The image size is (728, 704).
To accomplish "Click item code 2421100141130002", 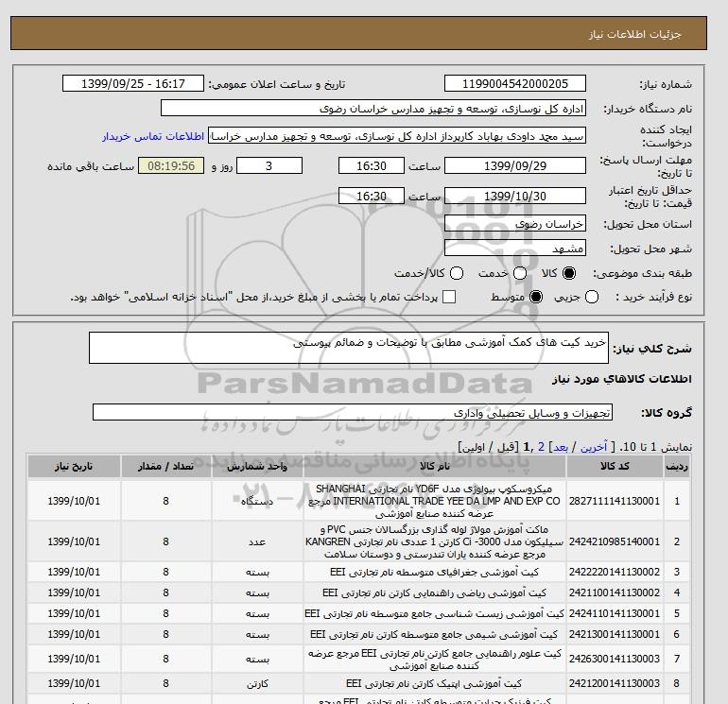I will coord(615,592).
